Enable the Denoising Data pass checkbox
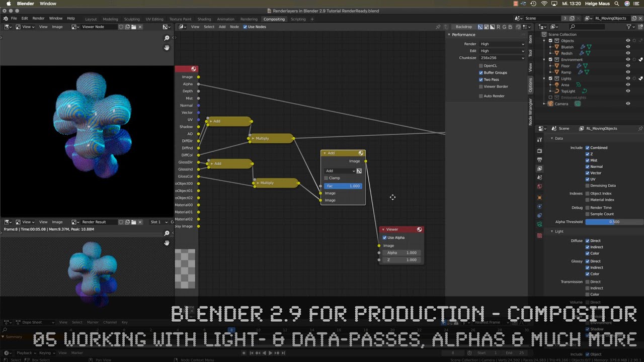This screenshot has height=362, width=644. [x=587, y=186]
